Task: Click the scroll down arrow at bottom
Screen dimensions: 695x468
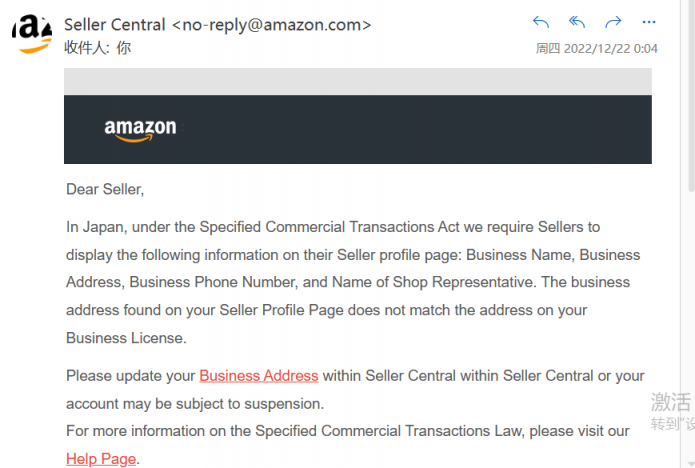Action: (691, 464)
